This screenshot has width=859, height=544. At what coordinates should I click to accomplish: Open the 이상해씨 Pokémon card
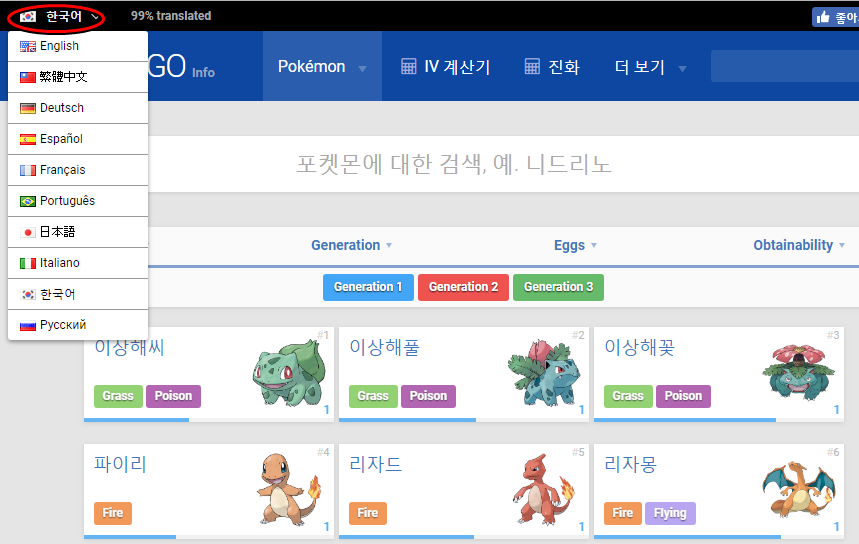click(209, 374)
